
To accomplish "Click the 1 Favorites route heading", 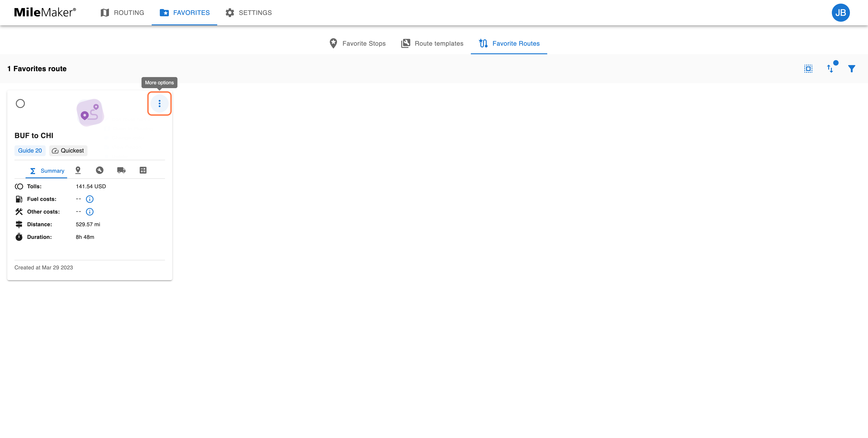I will click(37, 69).
